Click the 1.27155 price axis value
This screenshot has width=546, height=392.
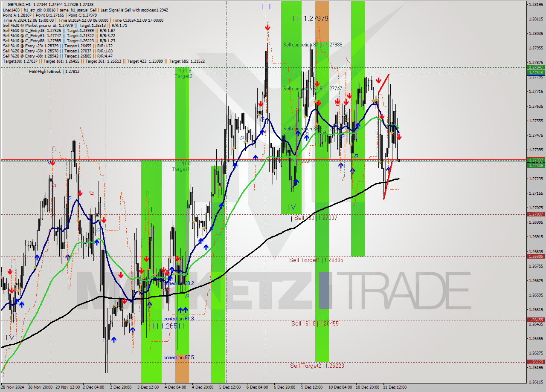click(x=536, y=193)
